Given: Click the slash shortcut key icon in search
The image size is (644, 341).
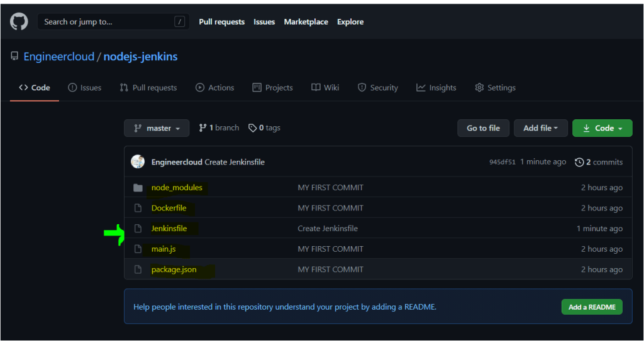Looking at the screenshot, I should click(179, 22).
